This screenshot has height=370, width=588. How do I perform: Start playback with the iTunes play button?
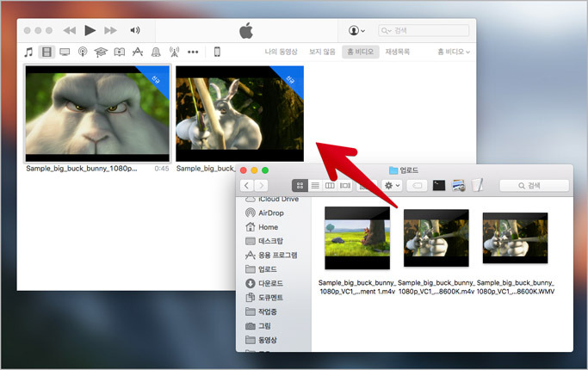(x=90, y=30)
